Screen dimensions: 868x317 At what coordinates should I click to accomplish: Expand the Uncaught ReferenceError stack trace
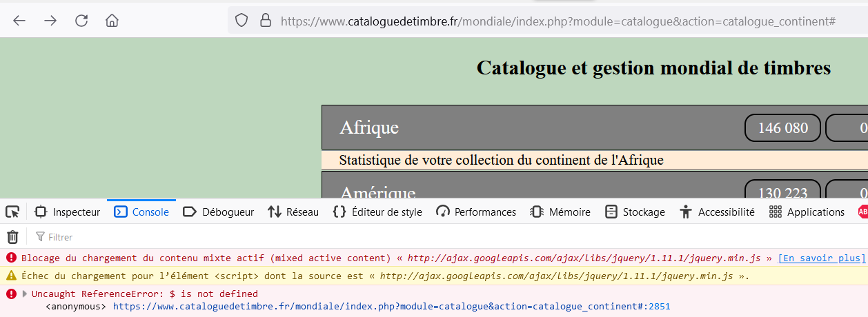coord(25,294)
